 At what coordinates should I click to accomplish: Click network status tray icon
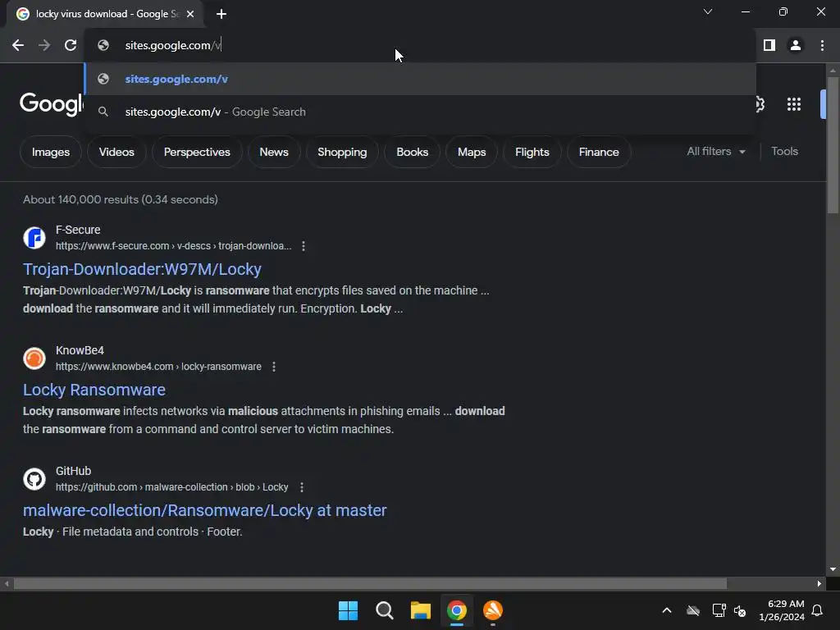(x=719, y=610)
